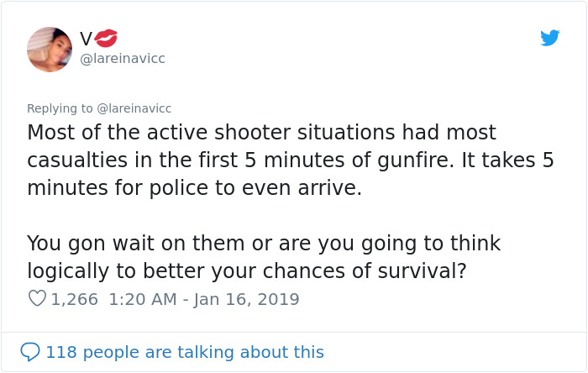Open '118 people are talking about this'
This screenshot has height=373, width=588.
coord(184,352)
